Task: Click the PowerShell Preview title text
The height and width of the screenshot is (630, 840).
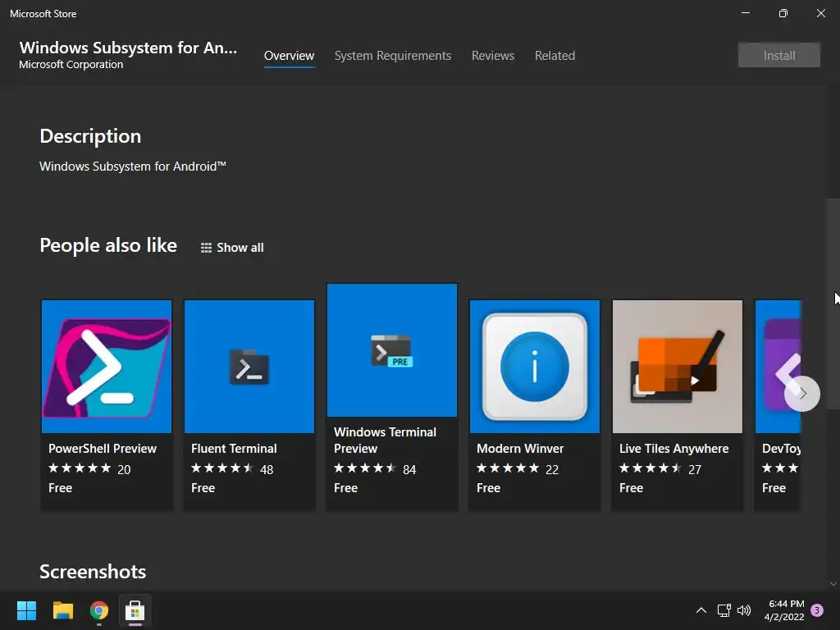Action: (103, 449)
